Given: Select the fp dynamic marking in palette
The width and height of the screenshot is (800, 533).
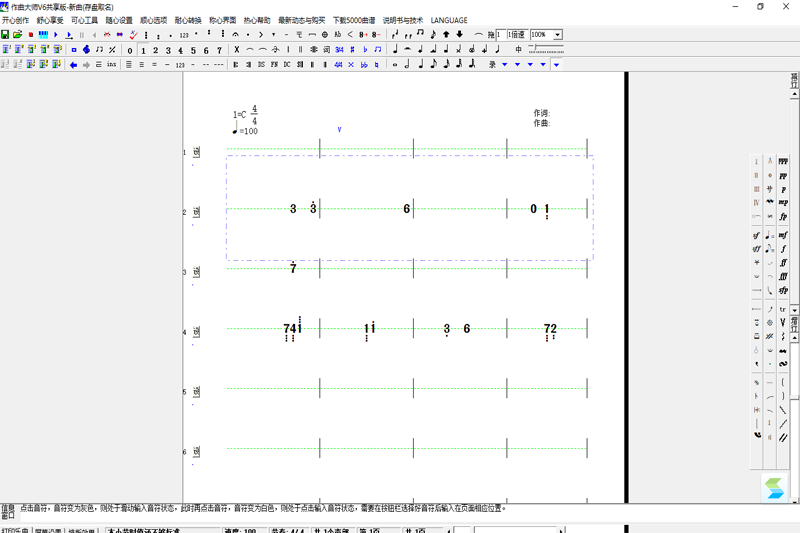Looking at the screenshot, I should [783, 216].
